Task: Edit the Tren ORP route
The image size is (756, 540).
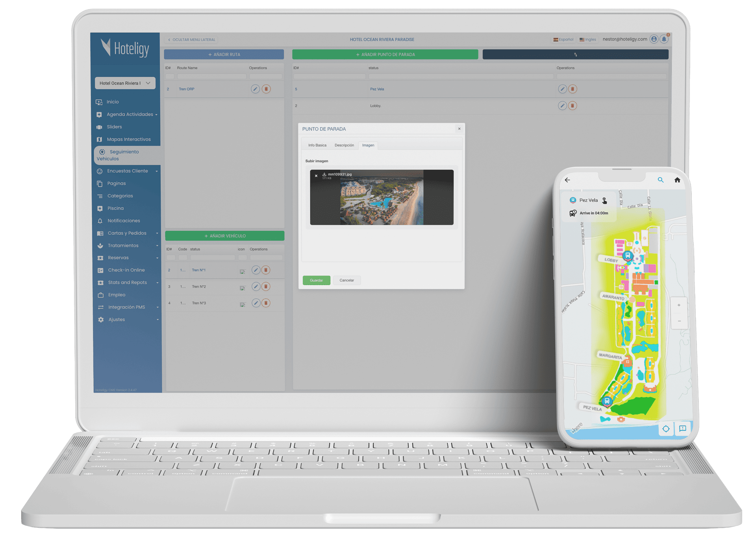Action: click(255, 89)
